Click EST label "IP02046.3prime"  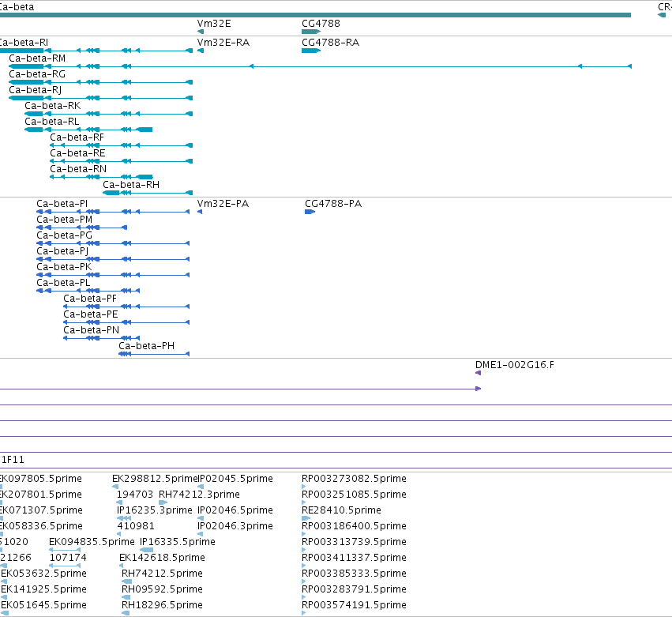click(235, 526)
